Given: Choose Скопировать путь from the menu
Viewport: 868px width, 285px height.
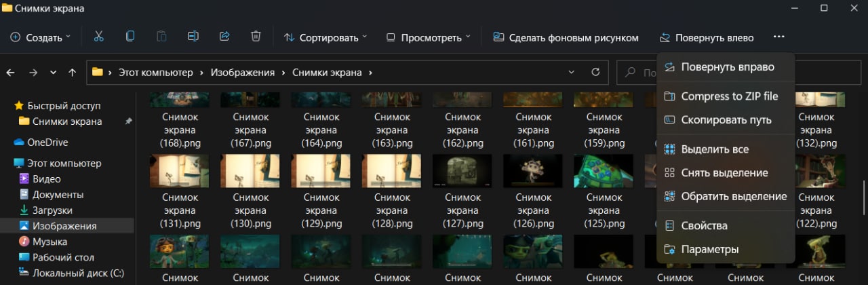Looking at the screenshot, I should [x=726, y=120].
